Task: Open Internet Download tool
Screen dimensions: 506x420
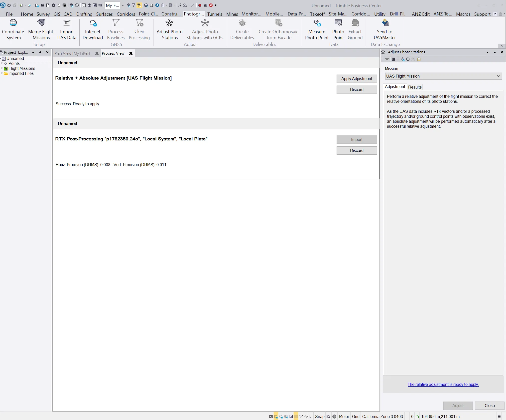Action: 93,29
